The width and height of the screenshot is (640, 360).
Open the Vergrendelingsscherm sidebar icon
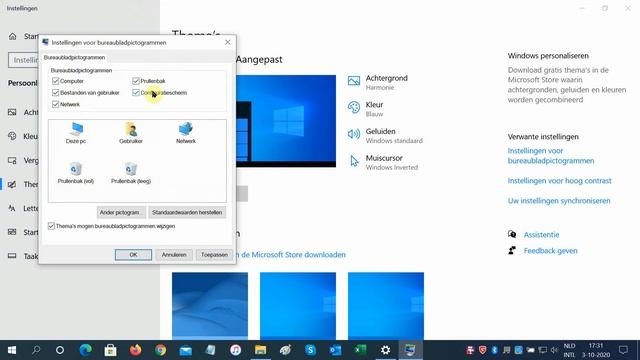pos(12,160)
